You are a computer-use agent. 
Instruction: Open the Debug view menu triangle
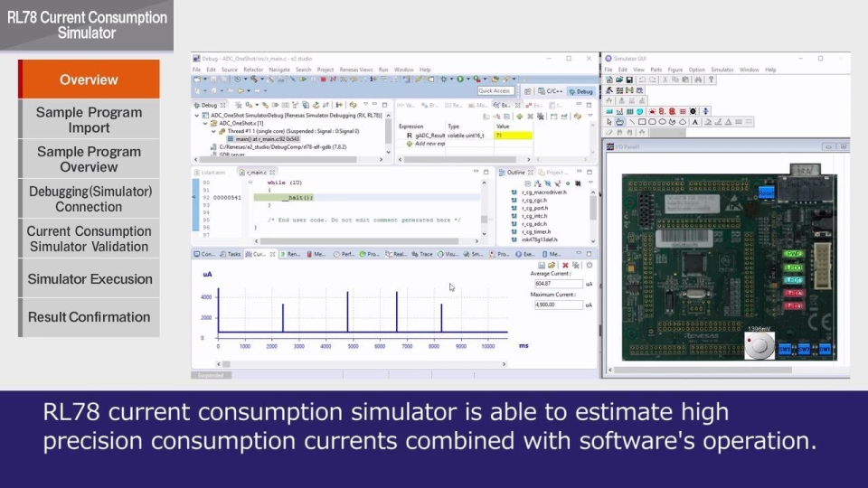click(x=365, y=104)
